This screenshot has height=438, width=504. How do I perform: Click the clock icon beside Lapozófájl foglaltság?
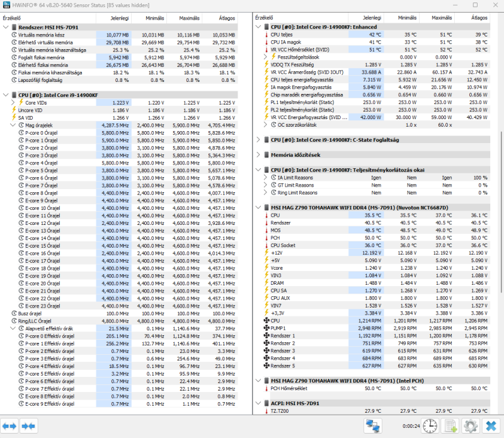[x=14, y=80]
